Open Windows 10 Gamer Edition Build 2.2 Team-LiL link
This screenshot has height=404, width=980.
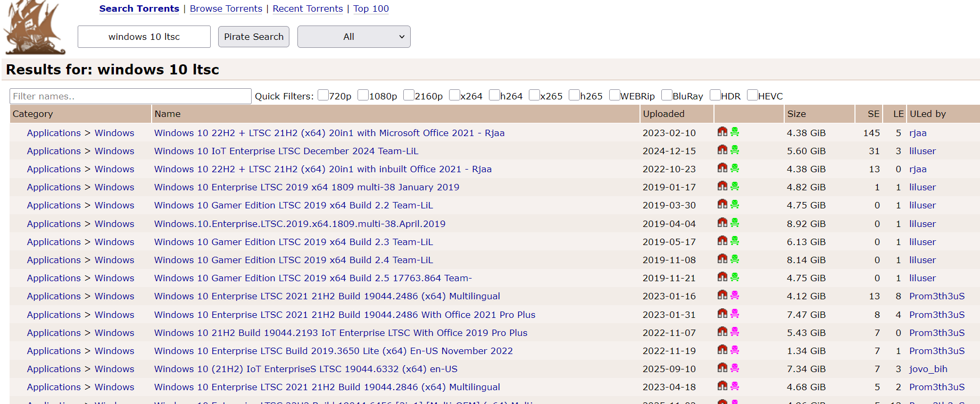click(294, 205)
